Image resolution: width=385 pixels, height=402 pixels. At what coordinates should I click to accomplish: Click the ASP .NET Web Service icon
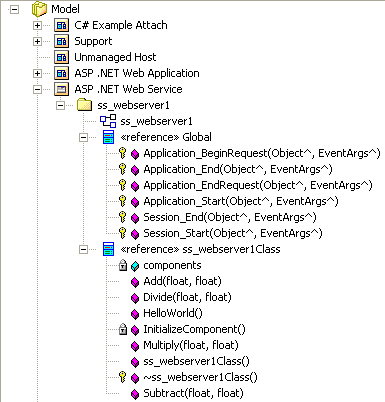pyautogui.click(x=62, y=89)
